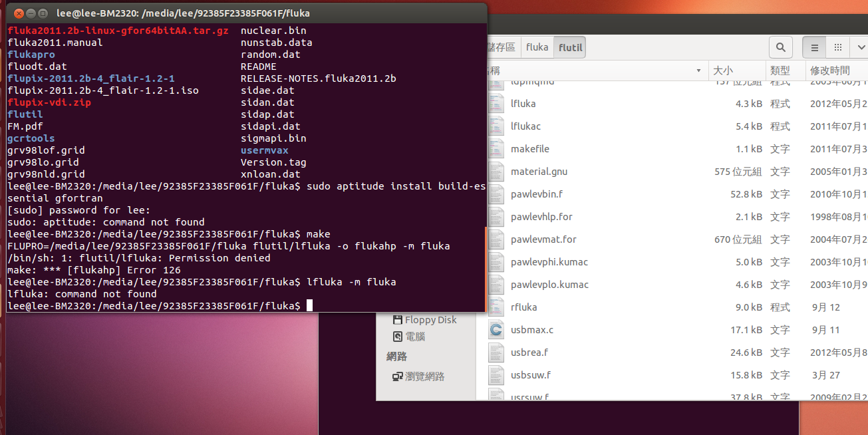Click the 17.1 kB size of usbmax.c

(746, 330)
